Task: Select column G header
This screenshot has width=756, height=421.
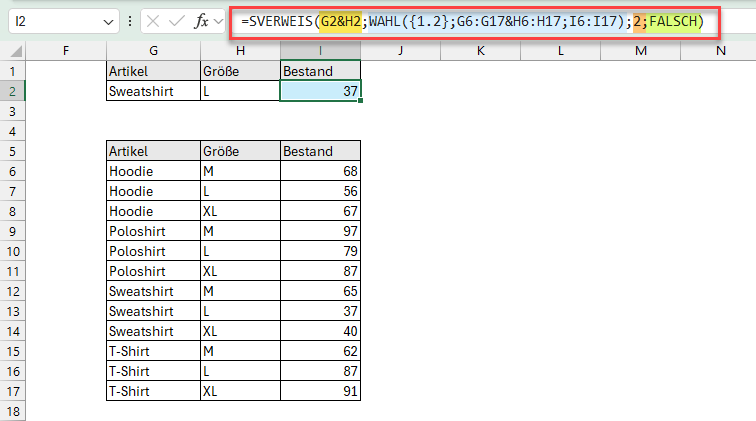Action: (x=153, y=49)
